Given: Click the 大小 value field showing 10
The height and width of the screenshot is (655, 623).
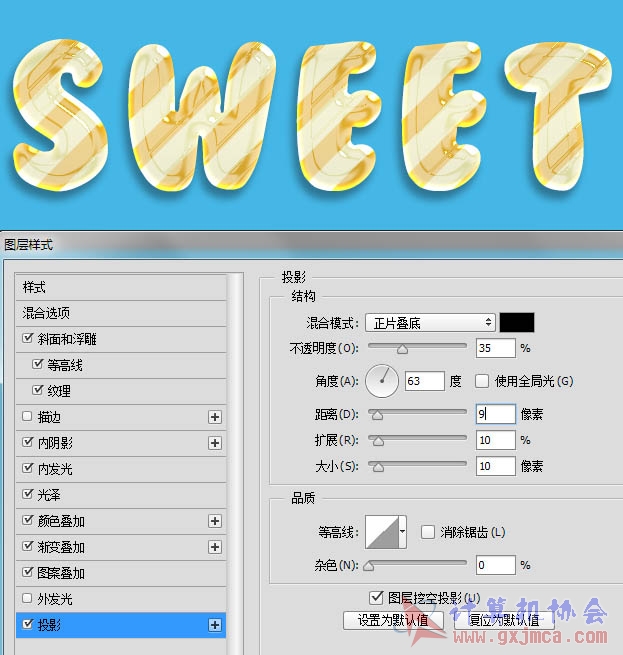Looking at the screenshot, I should point(496,466).
